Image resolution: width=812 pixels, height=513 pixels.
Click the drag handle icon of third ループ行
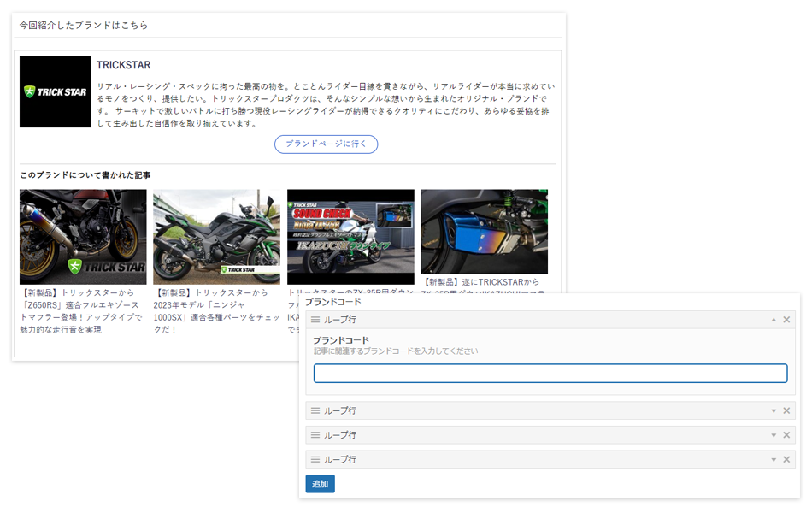[x=315, y=434]
